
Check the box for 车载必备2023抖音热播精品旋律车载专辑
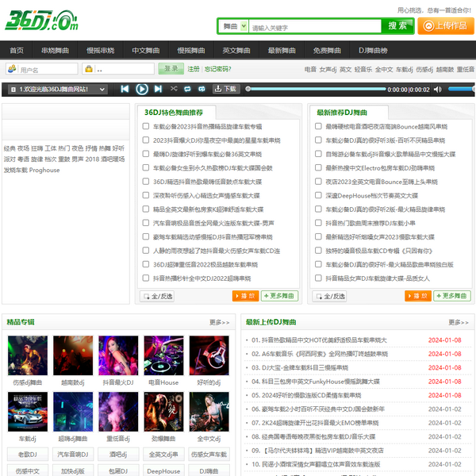click(145, 126)
